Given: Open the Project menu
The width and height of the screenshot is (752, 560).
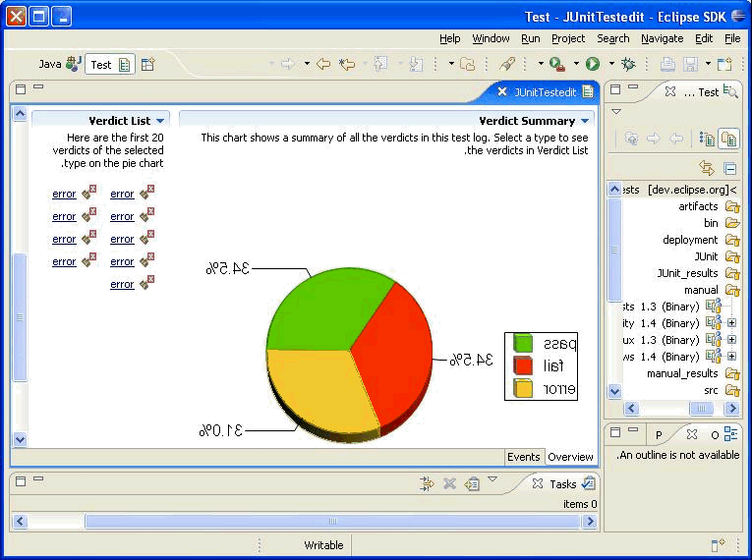Looking at the screenshot, I should pyautogui.click(x=568, y=39).
